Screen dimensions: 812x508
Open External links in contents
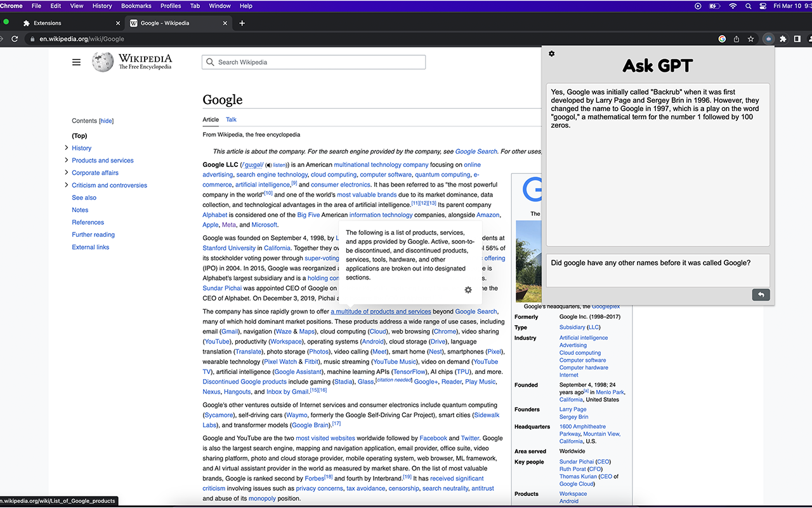[91, 247]
